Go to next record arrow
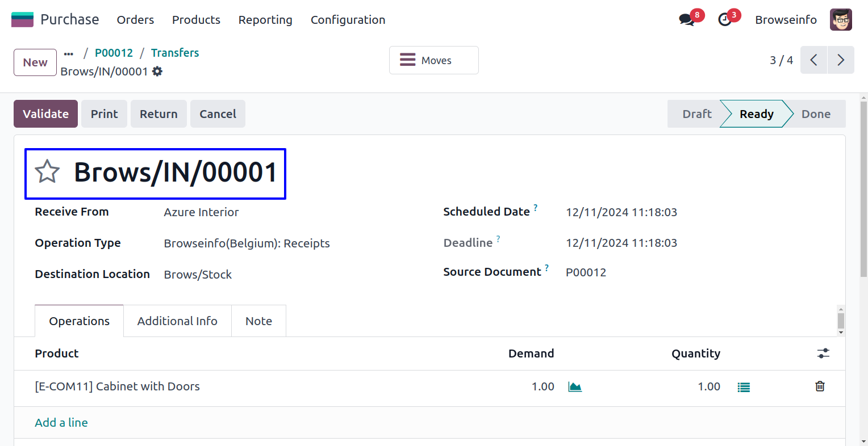Image resolution: width=868 pixels, height=446 pixels. [x=841, y=60]
